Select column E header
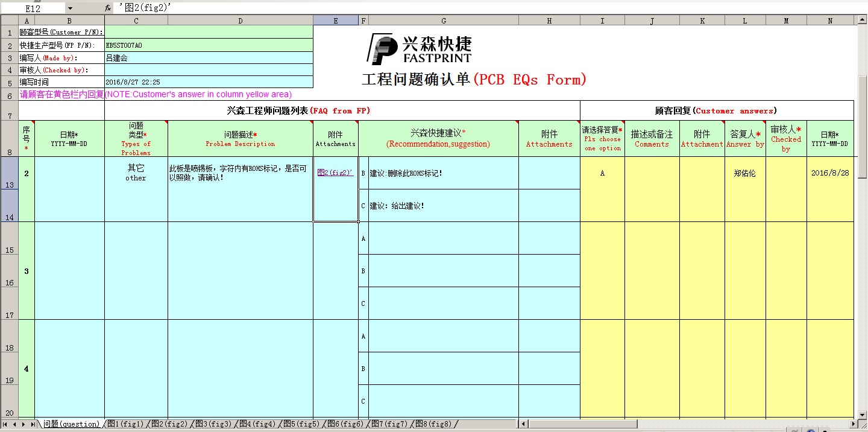868x432 pixels. pos(336,21)
